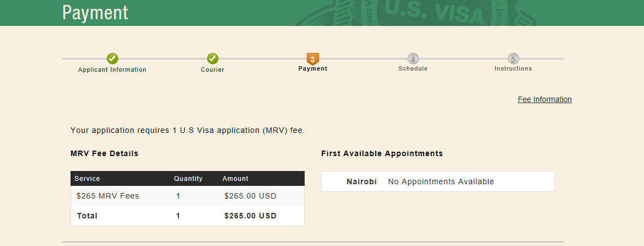Click the Service column header

87,179
